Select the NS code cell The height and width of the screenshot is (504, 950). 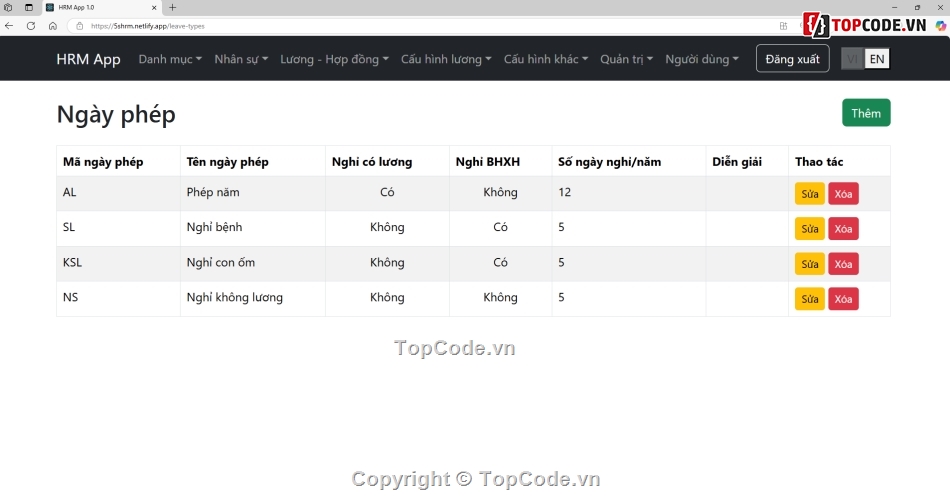118,297
